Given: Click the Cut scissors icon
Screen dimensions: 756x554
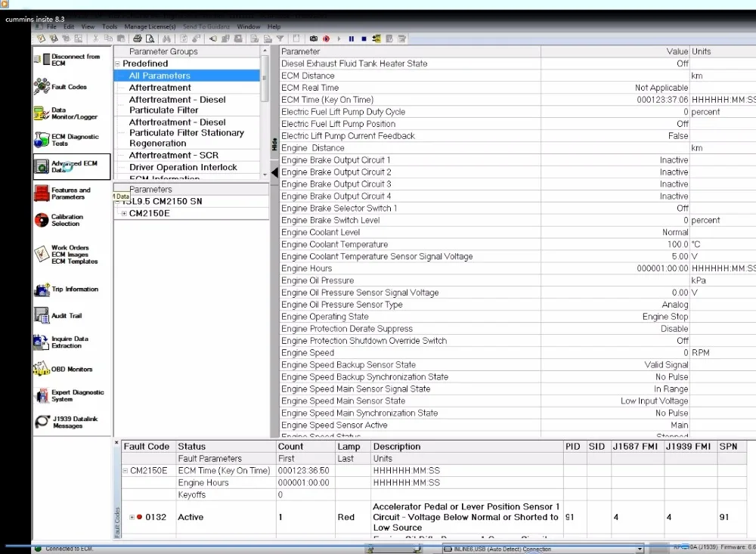Looking at the screenshot, I should point(95,39).
